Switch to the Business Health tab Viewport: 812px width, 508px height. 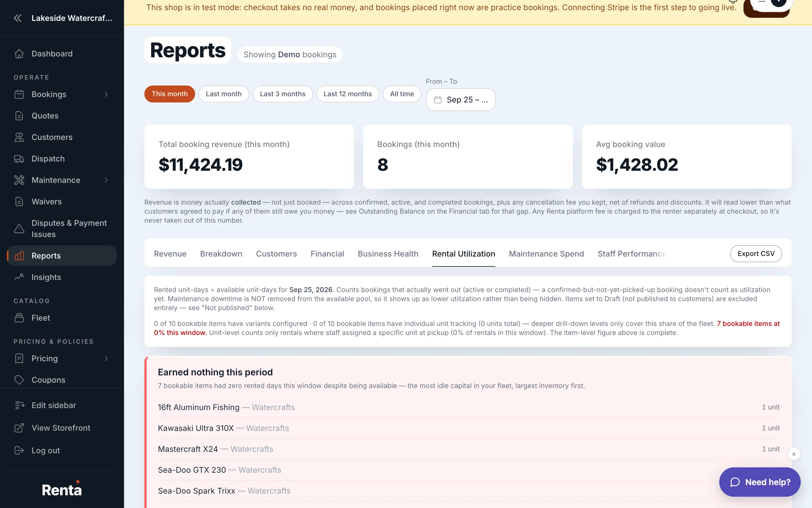[388, 254]
